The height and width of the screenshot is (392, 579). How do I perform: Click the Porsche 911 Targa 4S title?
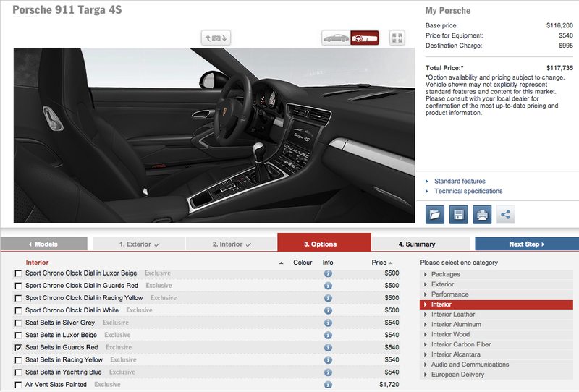point(67,10)
